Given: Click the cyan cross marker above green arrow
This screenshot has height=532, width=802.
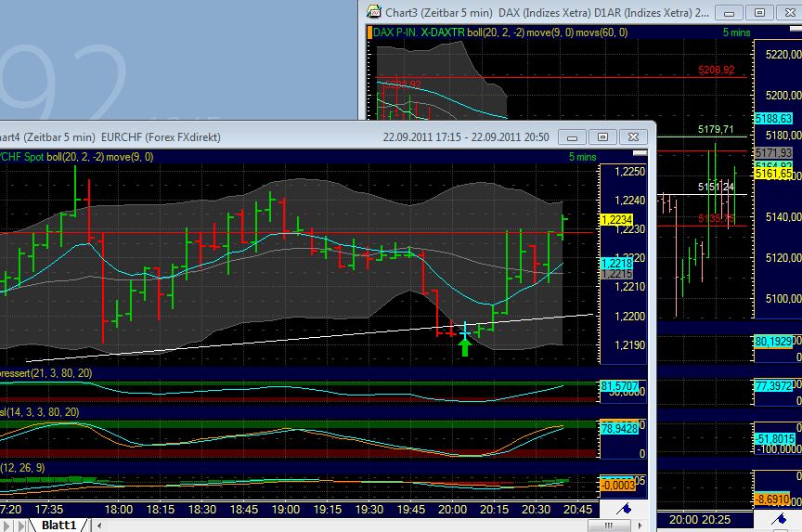Looking at the screenshot, I should (465, 330).
